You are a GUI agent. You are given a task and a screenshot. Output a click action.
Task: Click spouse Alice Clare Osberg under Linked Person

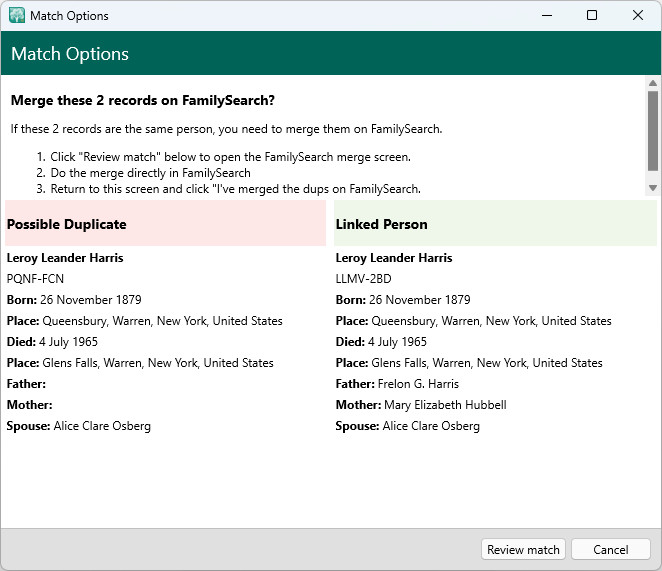pyautogui.click(x=431, y=426)
